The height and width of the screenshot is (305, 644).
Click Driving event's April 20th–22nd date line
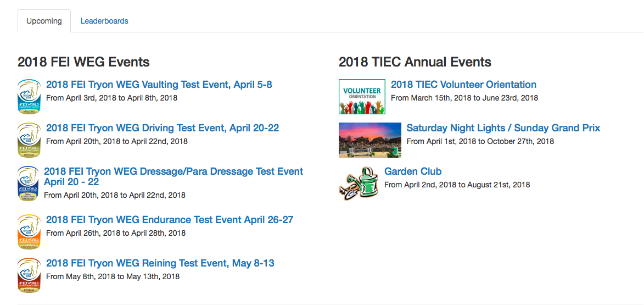click(x=116, y=141)
